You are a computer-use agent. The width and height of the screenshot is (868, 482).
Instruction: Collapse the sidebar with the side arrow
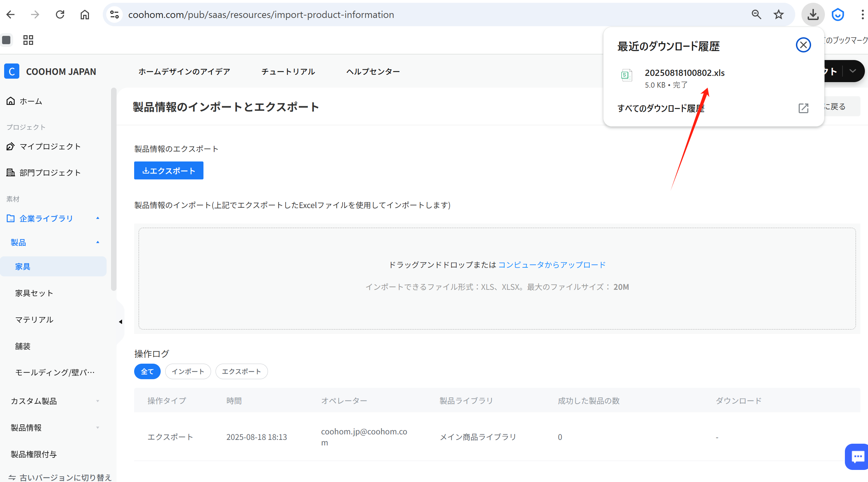coord(120,322)
